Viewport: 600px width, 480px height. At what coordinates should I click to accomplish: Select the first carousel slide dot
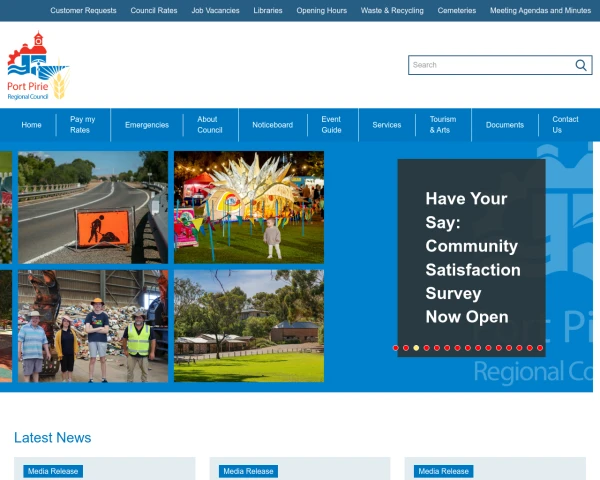pyautogui.click(x=396, y=348)
